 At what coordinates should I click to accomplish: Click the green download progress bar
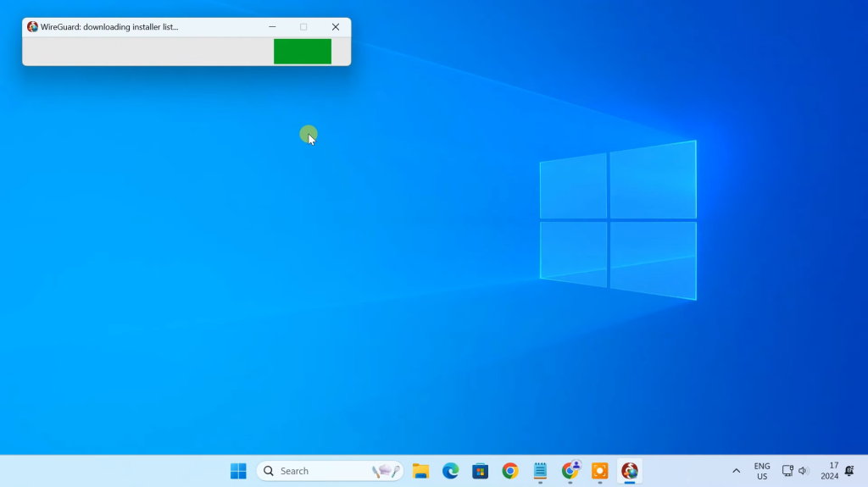[303, 52]
